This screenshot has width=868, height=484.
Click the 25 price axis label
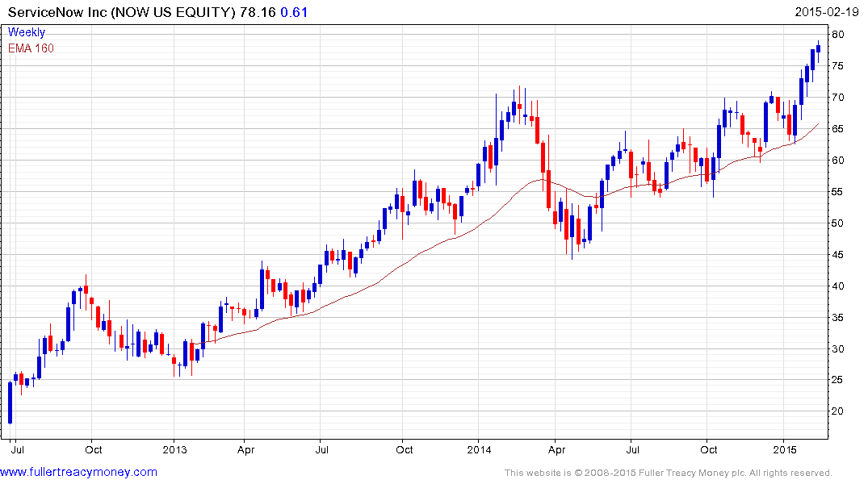click(838, 380)
